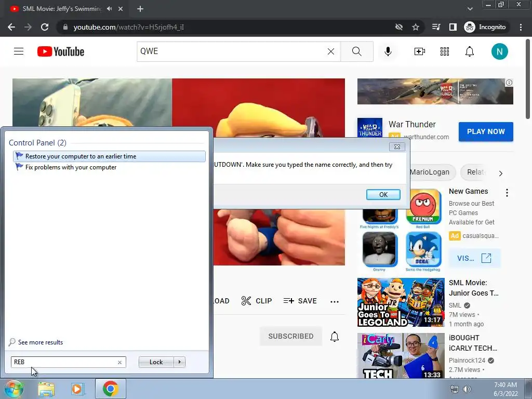The image size is (532, 399).
Task: Click the address bar URL
Action: [129, 27]
